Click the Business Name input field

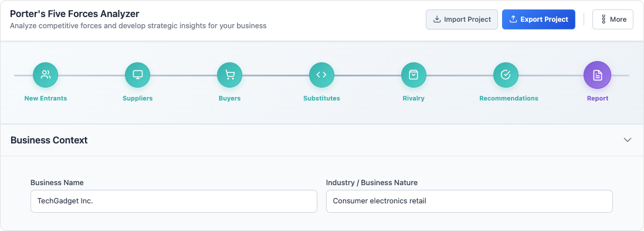click(x=174, y=202)
